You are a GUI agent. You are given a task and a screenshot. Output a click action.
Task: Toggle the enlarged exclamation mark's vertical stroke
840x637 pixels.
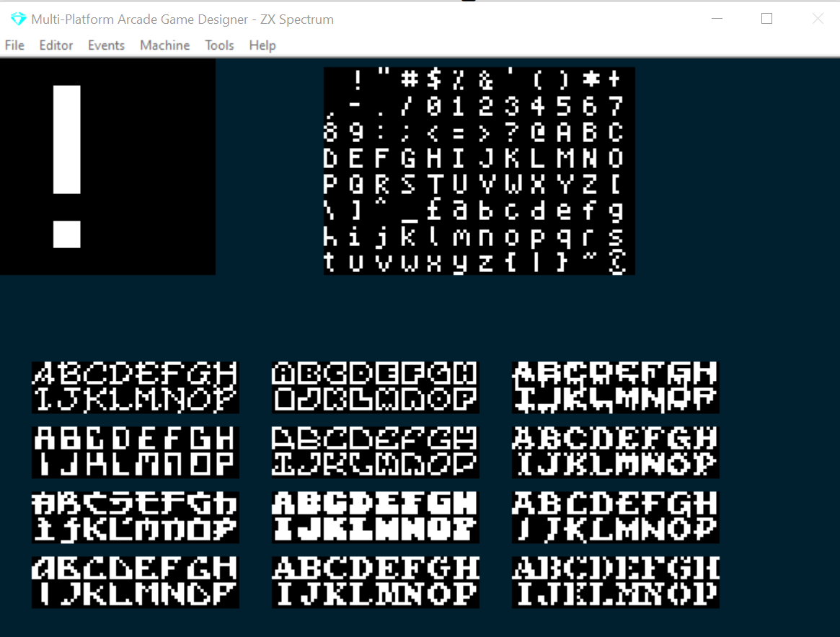[x=67, y=139]
